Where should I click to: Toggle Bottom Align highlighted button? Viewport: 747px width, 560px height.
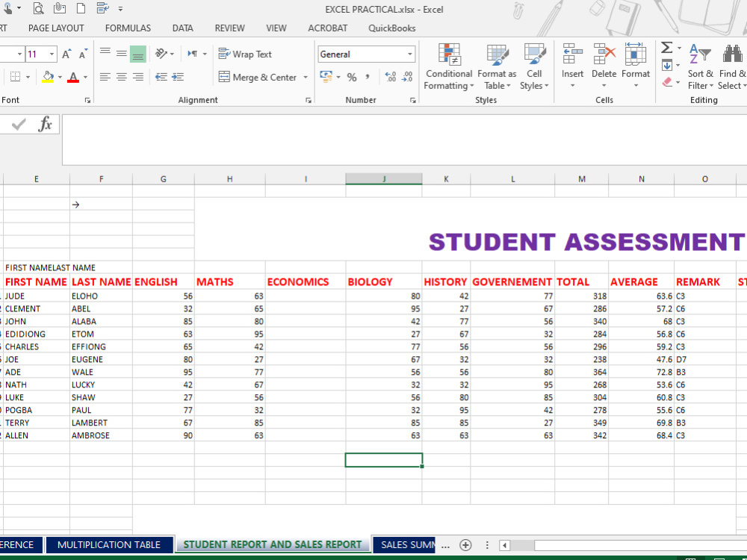pyautogui.click(x=138, y=54)
